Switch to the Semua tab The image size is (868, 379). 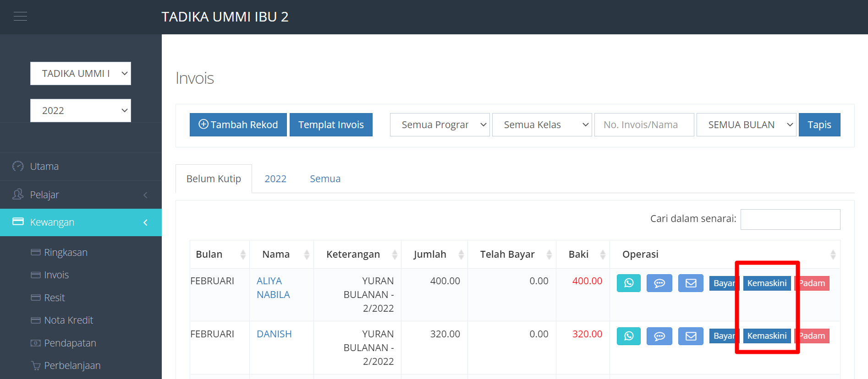[325, 179]
